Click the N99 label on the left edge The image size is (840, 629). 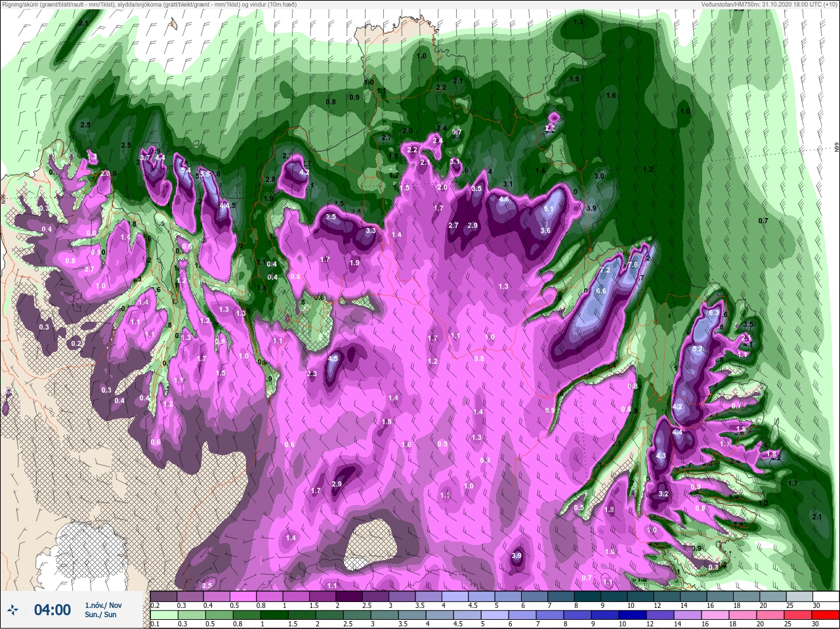click(3, 198)
